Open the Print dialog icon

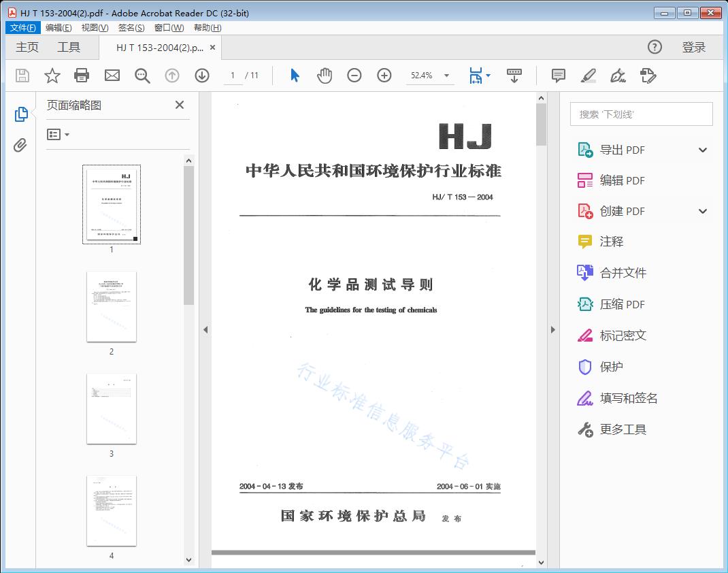pos(82,76)
